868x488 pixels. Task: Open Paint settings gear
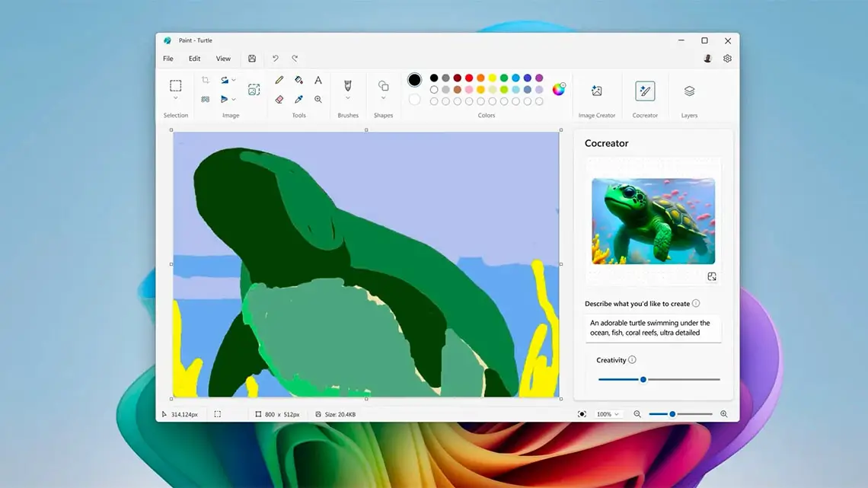point(727,59)
